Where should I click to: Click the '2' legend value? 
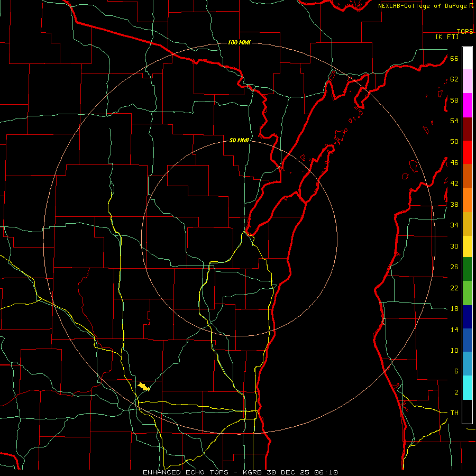point(456,392)
